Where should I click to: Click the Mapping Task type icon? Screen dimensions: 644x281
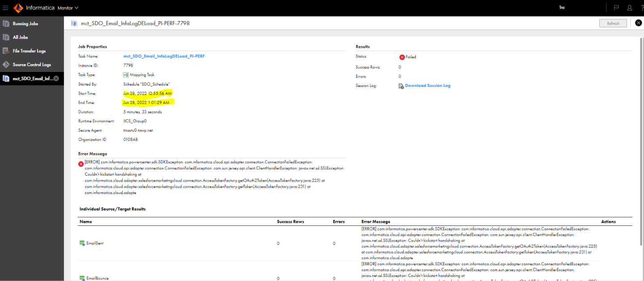coord(126,75)
